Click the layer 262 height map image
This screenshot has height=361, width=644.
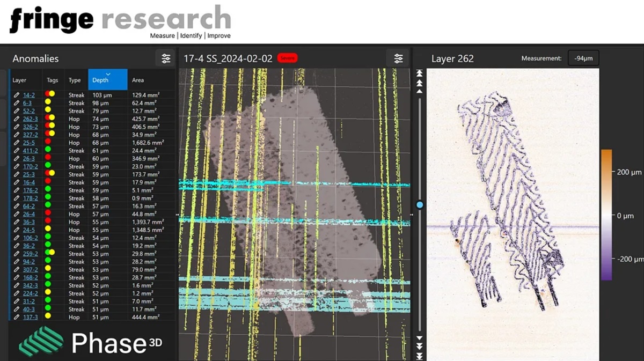click(513, 215)
